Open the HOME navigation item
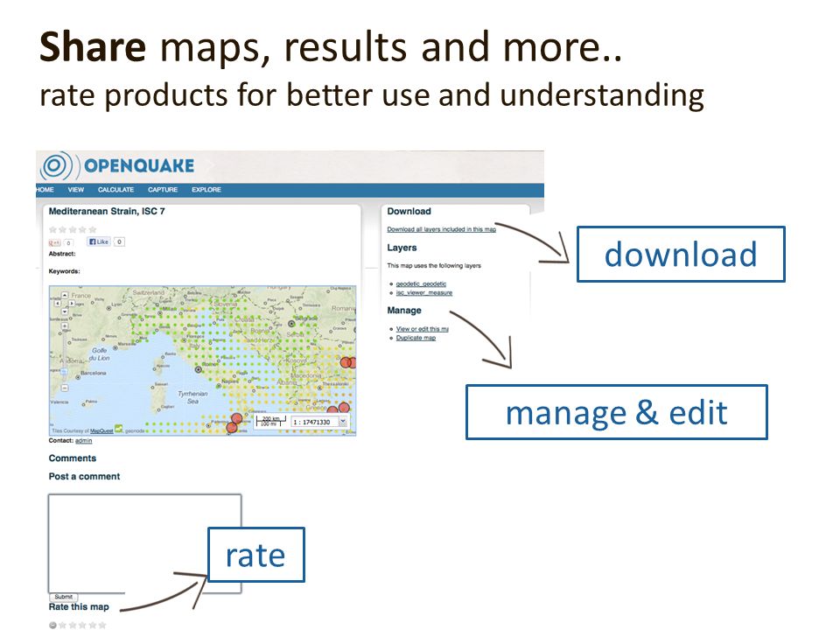Viewport: 840px width, 630px height. point(45,190)
